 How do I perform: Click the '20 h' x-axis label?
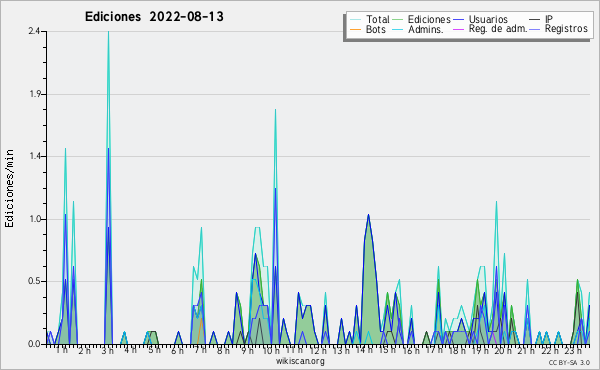pyautogui.click(x=503, y=350)
